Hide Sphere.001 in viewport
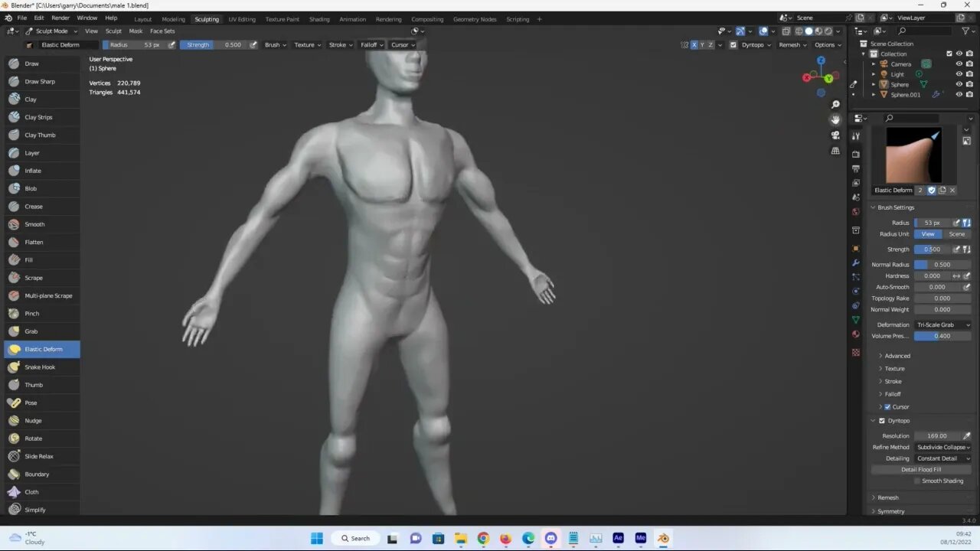980x551 pixels. [x=959, y=95]
